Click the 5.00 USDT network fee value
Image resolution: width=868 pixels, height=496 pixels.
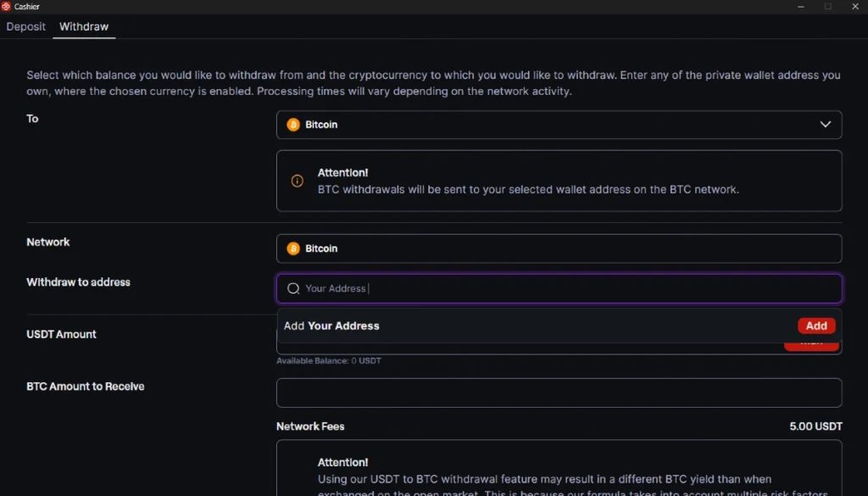[x=815, y=426]
